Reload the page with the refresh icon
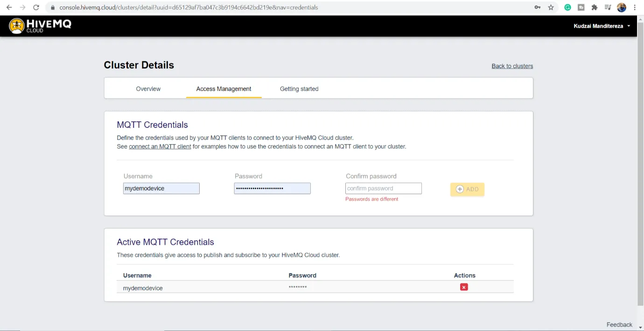644x331 pixels. (x=36, y=7)
